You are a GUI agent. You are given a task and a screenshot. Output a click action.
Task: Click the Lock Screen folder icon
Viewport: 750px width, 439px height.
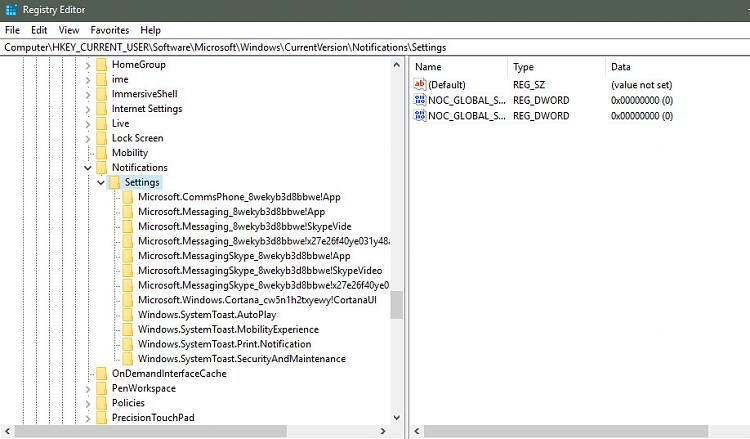coord(101,138)
